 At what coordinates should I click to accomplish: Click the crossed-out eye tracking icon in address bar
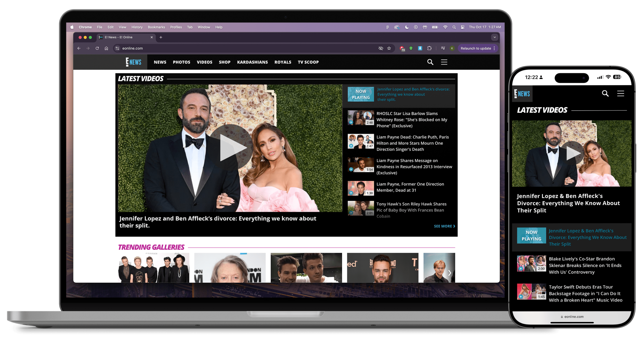click(x=381, y=48)
